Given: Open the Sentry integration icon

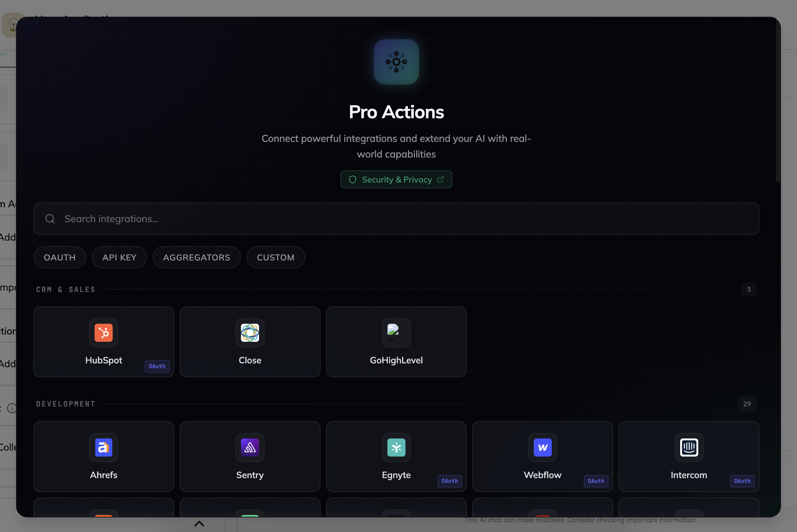Looking at the screenshot, I should [x=250, y=448].
